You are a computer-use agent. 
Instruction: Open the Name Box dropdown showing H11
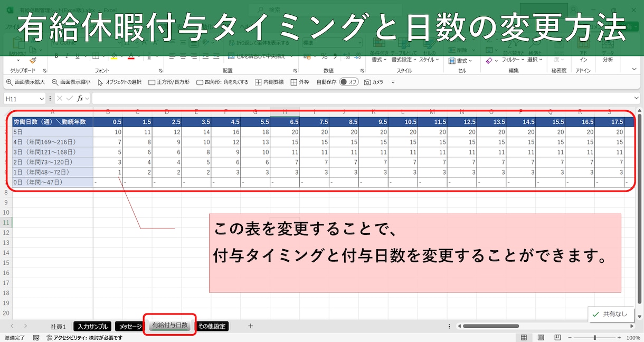[42, 99]
